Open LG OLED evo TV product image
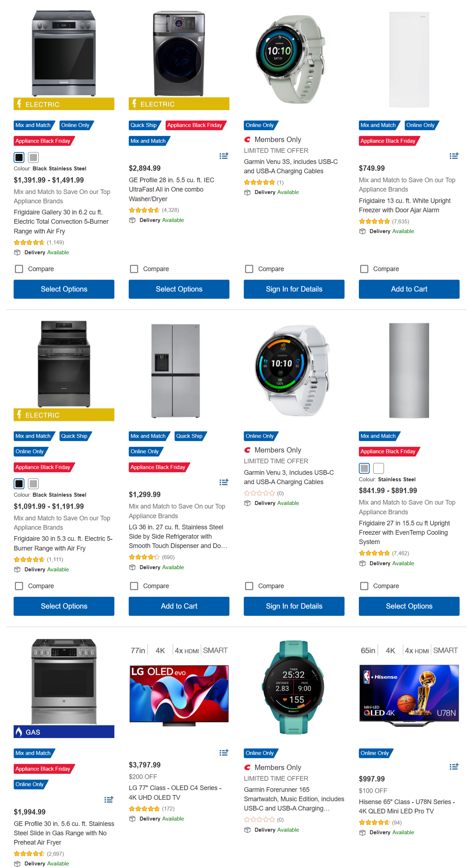The width and height of the screenshot is (470, 868). (x=179, y=694)
